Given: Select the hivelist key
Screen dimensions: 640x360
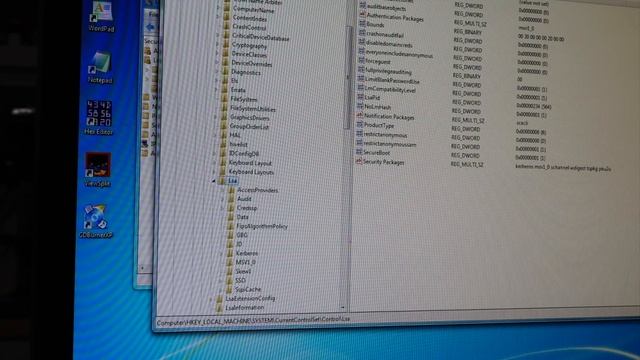Looking at the screenshot, I should [x=238, y=144].
